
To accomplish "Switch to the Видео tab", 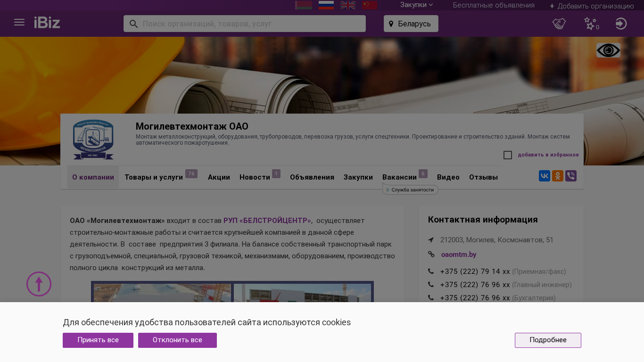I will point(448,177).
